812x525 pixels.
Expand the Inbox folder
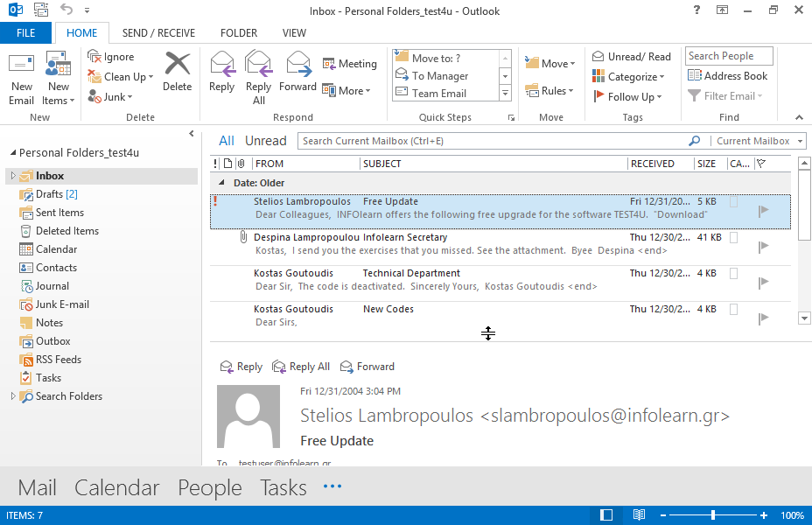click(13, 176)
